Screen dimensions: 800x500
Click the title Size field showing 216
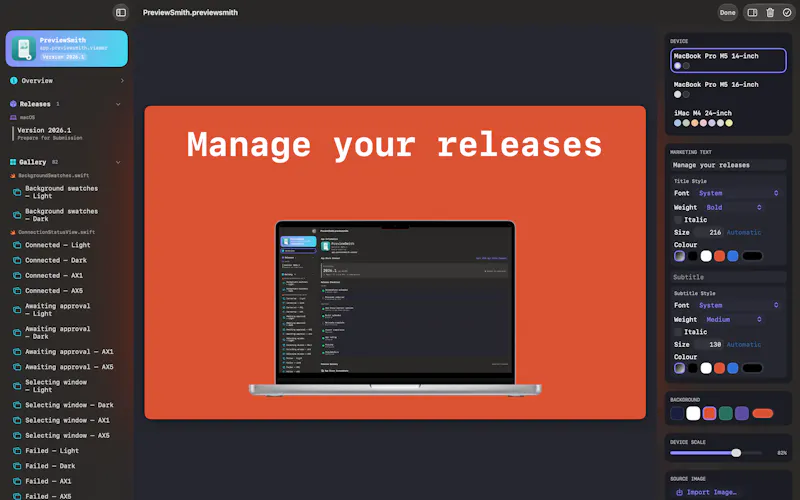(709, 233)
